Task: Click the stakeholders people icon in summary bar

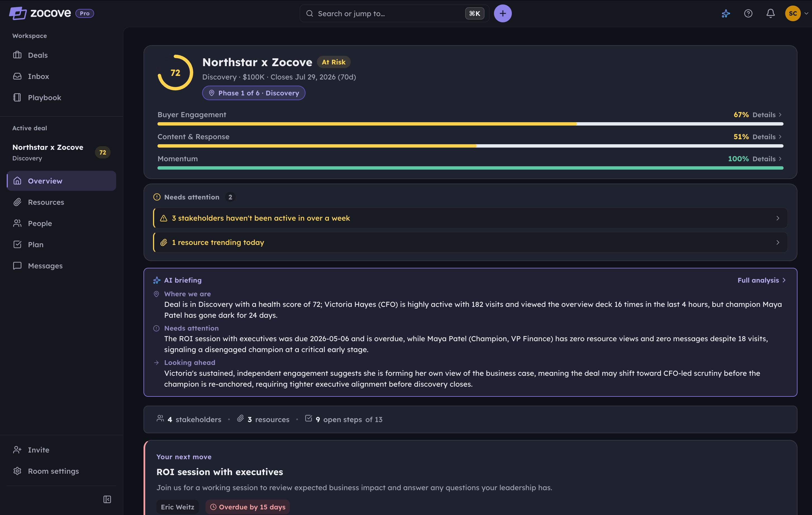Action: tap(160, 418)
